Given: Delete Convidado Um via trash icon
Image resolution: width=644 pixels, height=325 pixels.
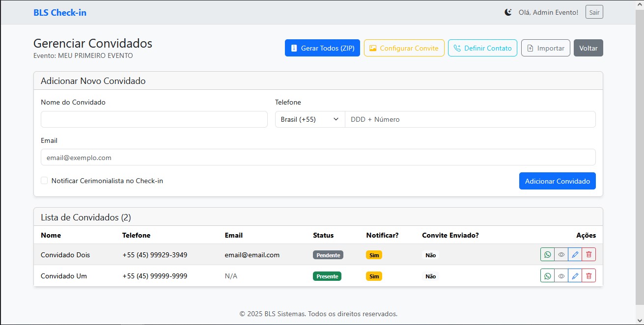Looking at the screenshot, I should [x=588, y=275].
